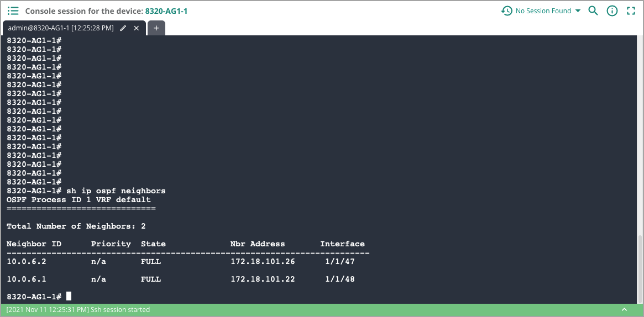644x317 pixels.
Task: Focus the terminal cursor at the last prompt
Action: click(x=69, y=297)
